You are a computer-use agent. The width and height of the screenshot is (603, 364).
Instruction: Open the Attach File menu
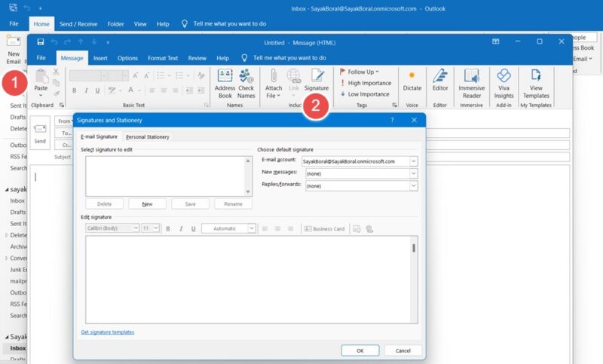[274, 84]
